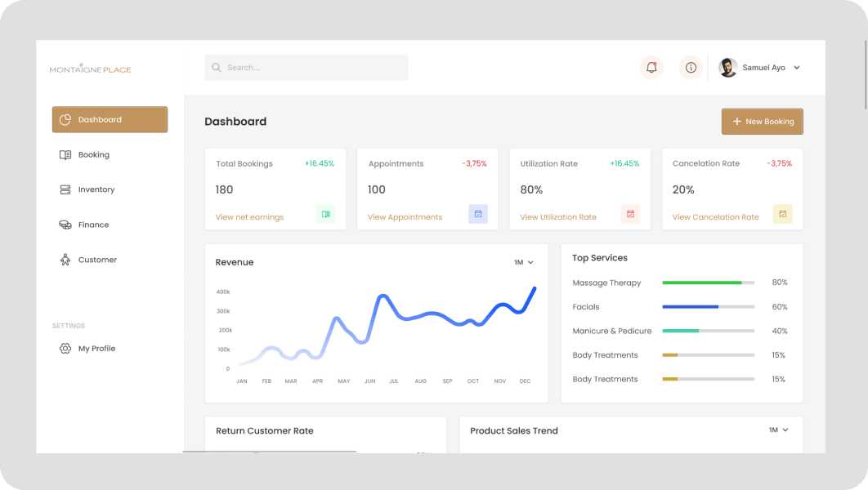
Task: Open Product Sales Trend 1M dropdown
Action: click(779, 430)
